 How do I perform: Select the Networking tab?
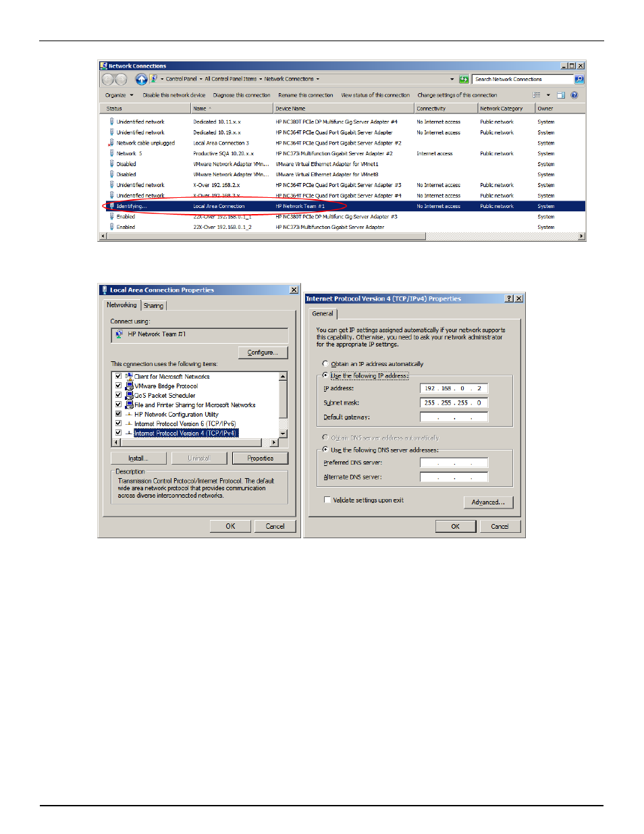click(x=122, y=305)
